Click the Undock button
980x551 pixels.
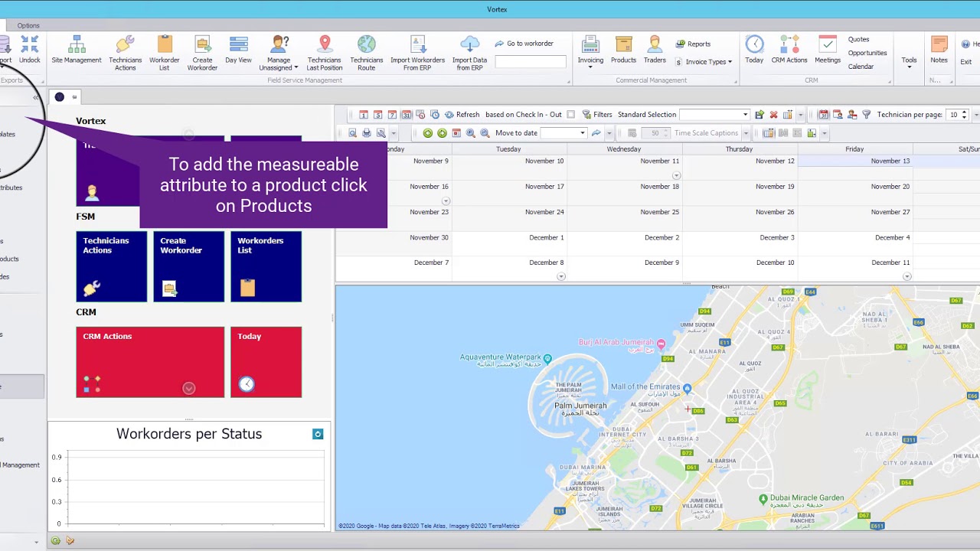tap(30, 51)
